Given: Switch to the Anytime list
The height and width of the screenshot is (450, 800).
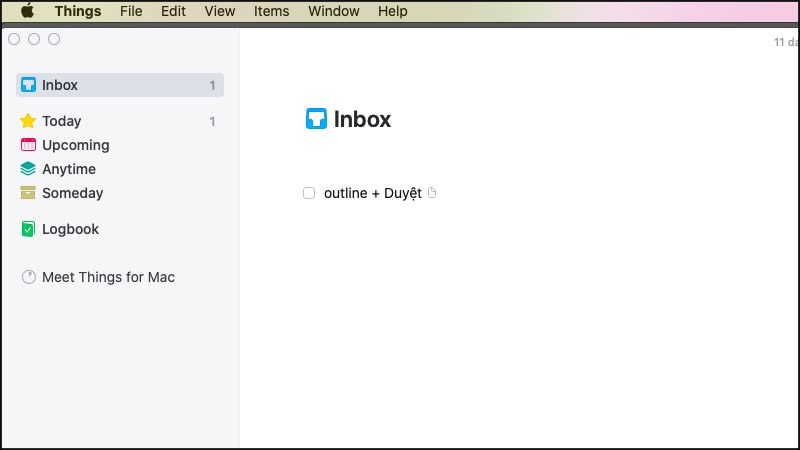Looking at the screenshot, I should click(69, 169).
